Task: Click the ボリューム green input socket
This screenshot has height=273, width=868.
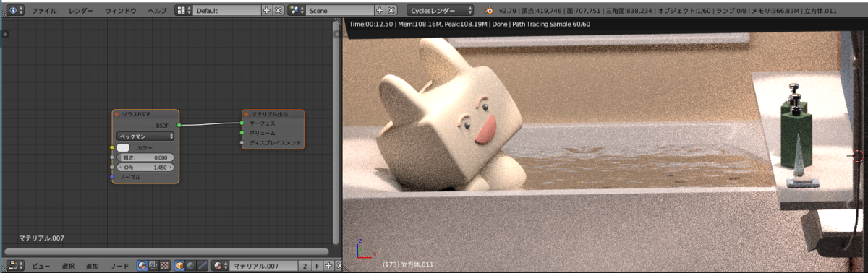Action: (242, 133)
